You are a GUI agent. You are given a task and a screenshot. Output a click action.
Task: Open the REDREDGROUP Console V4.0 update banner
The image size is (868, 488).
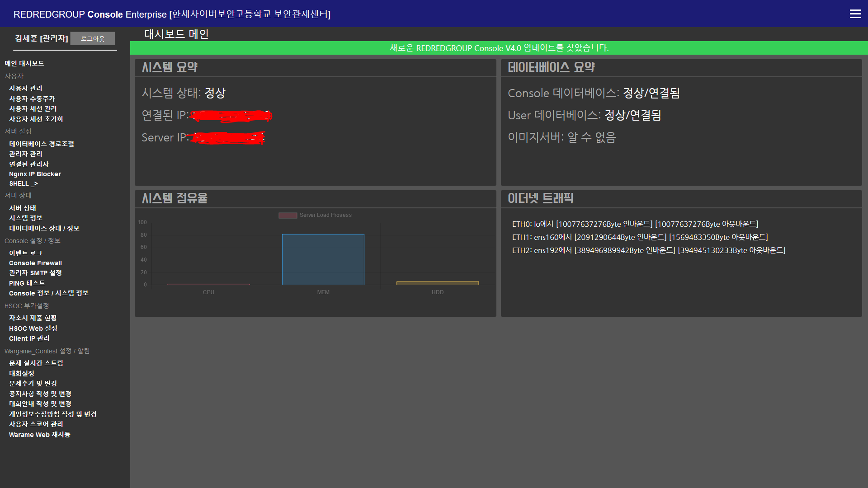tap(499, 48)
